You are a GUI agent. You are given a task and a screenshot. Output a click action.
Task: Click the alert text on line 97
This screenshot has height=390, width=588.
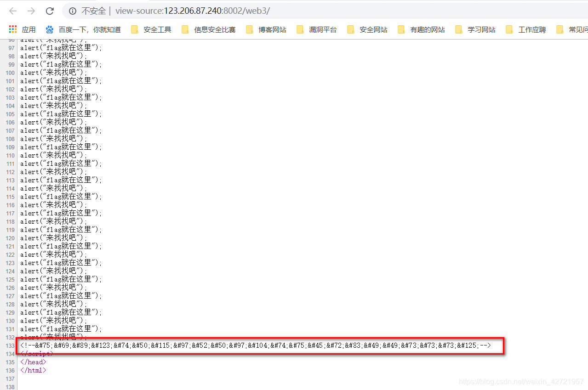click(x=61, y=48)
